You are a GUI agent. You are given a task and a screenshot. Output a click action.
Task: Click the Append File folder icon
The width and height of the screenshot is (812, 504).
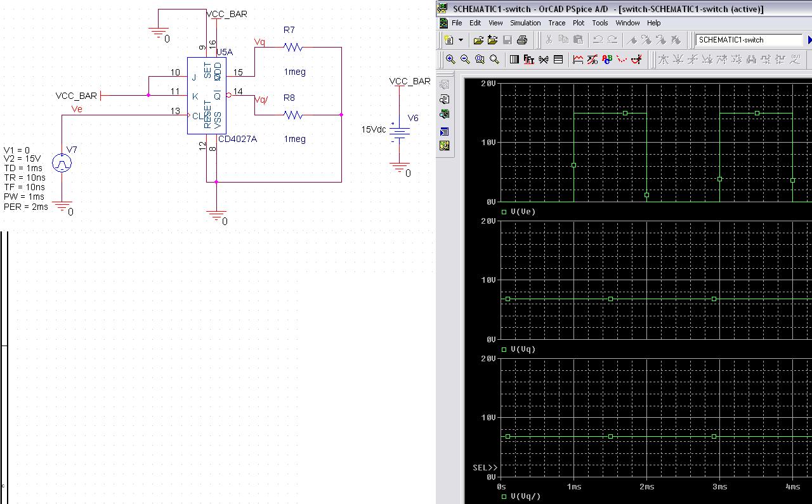[x=493, y=40]
